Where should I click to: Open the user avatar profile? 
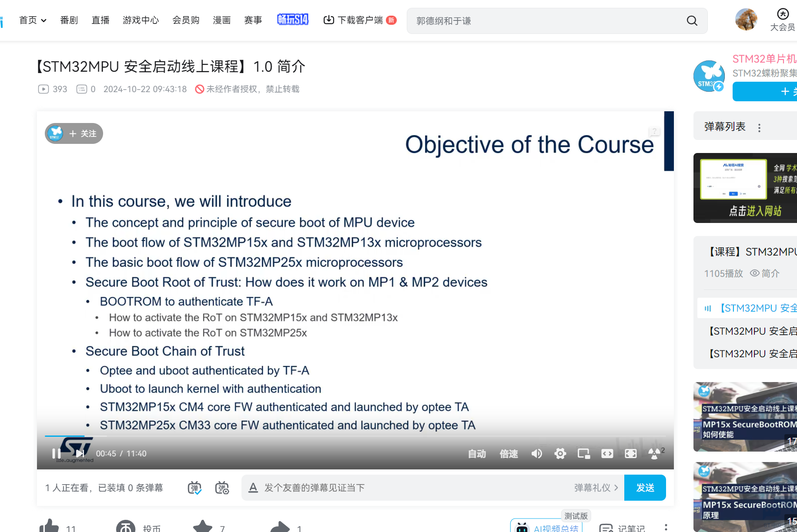coord(746,20)
